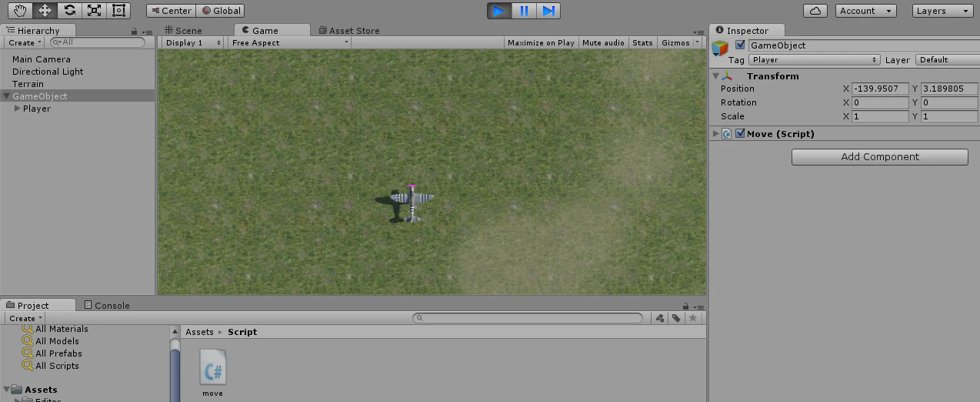Open Game view panel options menu
Screen dimensions: 980x402
[x=700, y=32]
